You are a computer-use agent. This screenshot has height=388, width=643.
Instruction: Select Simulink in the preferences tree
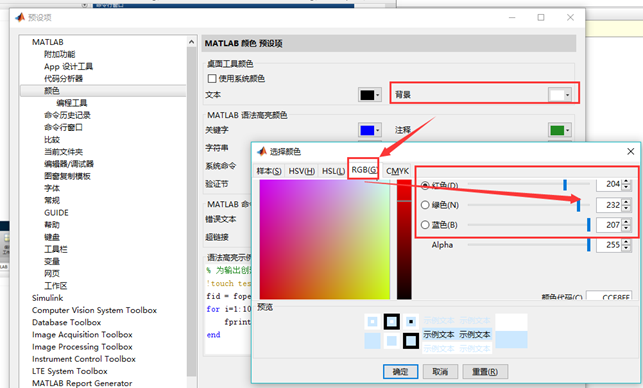[x=48, y=298]
